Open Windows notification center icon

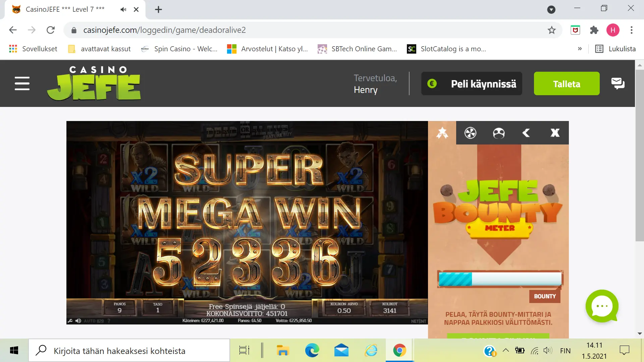tap(625, 351)
